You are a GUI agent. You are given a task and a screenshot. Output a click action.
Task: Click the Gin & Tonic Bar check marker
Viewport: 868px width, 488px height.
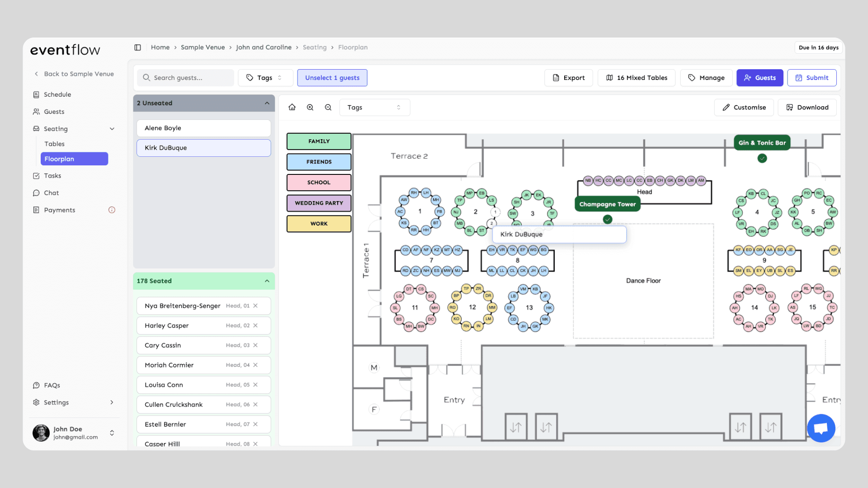(x=762, y=158)
